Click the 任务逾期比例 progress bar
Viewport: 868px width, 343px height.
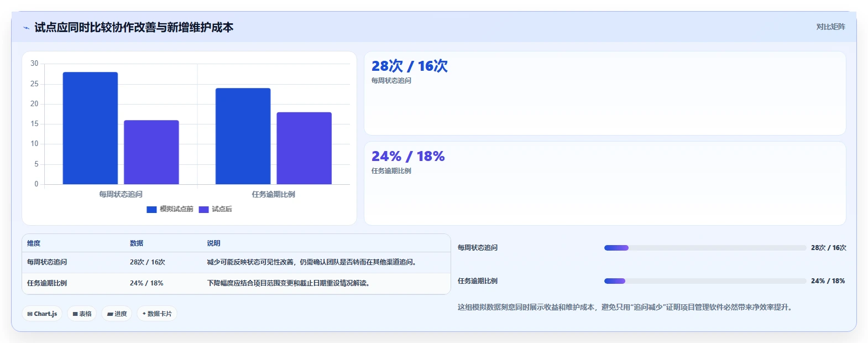pos(705,281)
